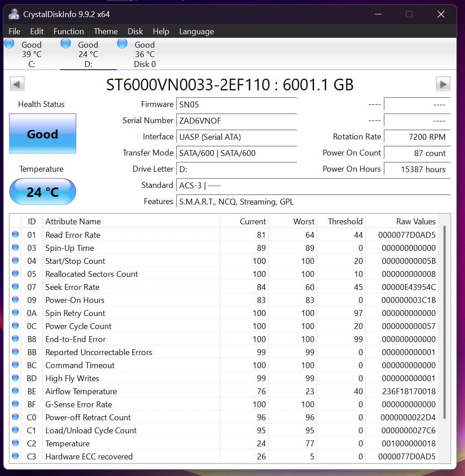465x476 pixels.
Task: Click the Interface field UASP (Serial ATA)
Action: pos(236,137)
